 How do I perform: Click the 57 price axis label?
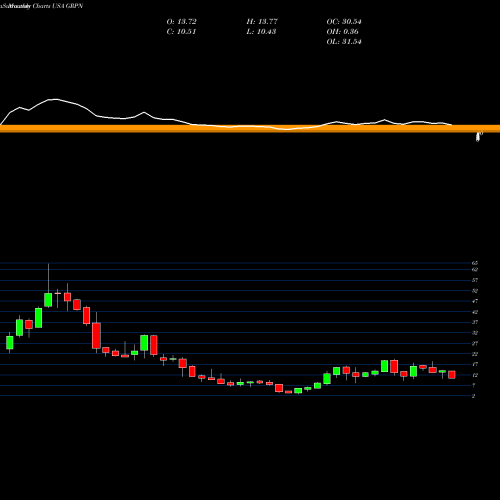pos(475,280)
